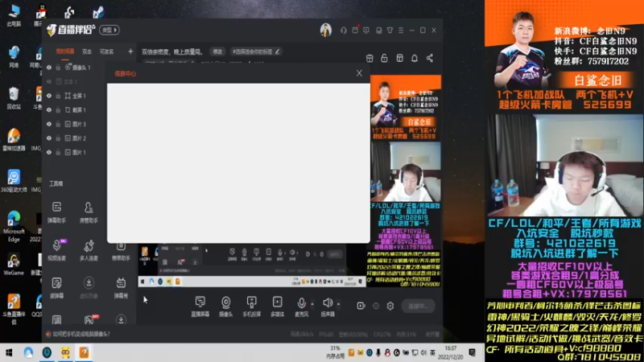Image resolution: width=644 pixels, height=362 pixels.
Task: Click the unlock padlock icon above the preview
Action: pyautogui.click(x=384, y=58)
